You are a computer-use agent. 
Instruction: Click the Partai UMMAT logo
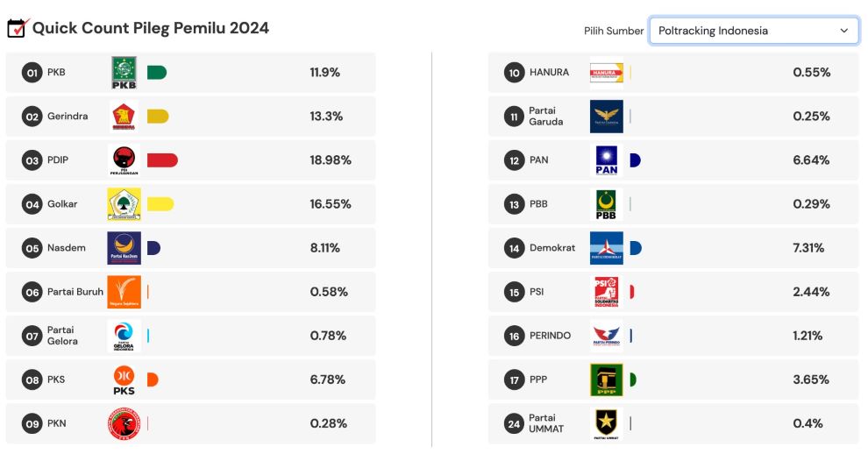[607, 423]
